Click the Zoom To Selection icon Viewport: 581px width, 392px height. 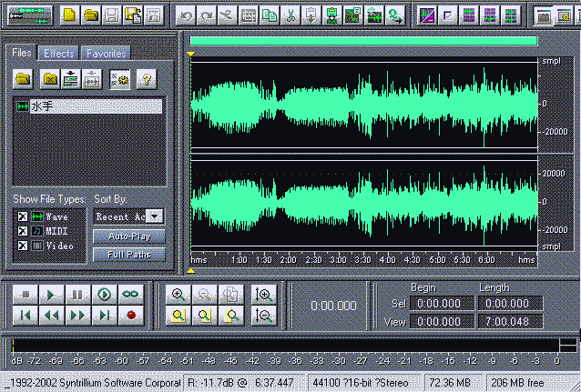tap(178, 316)
